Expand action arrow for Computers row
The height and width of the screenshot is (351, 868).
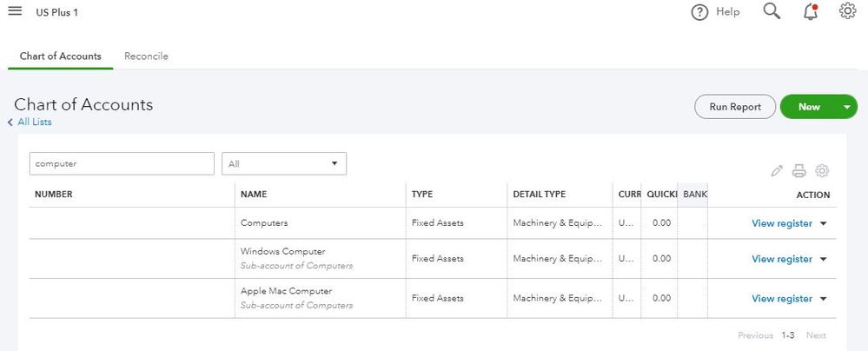pos(823,224)
